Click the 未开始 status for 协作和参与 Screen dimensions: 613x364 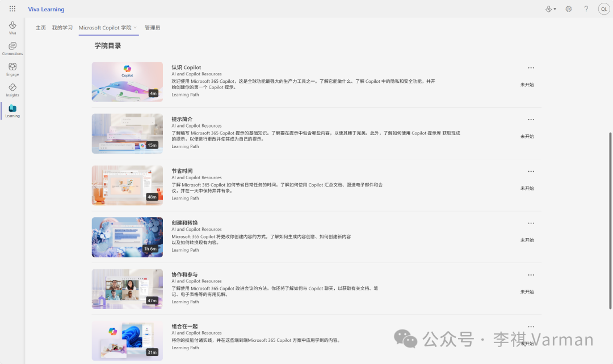[527, 292]
